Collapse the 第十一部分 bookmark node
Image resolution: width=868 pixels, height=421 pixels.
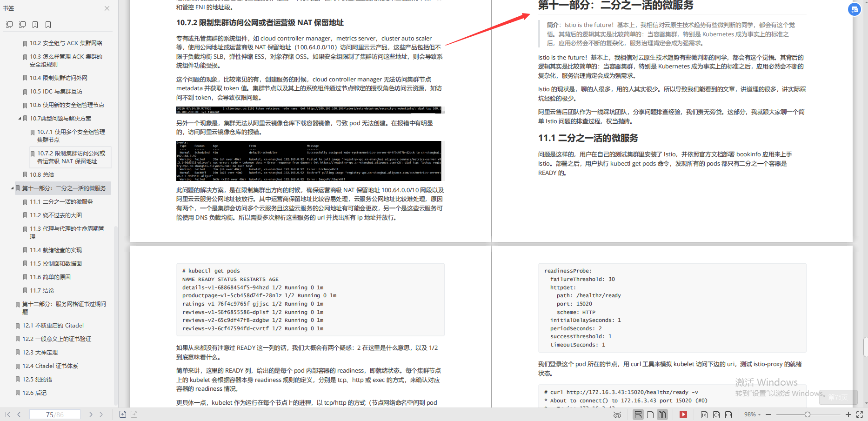12,188
